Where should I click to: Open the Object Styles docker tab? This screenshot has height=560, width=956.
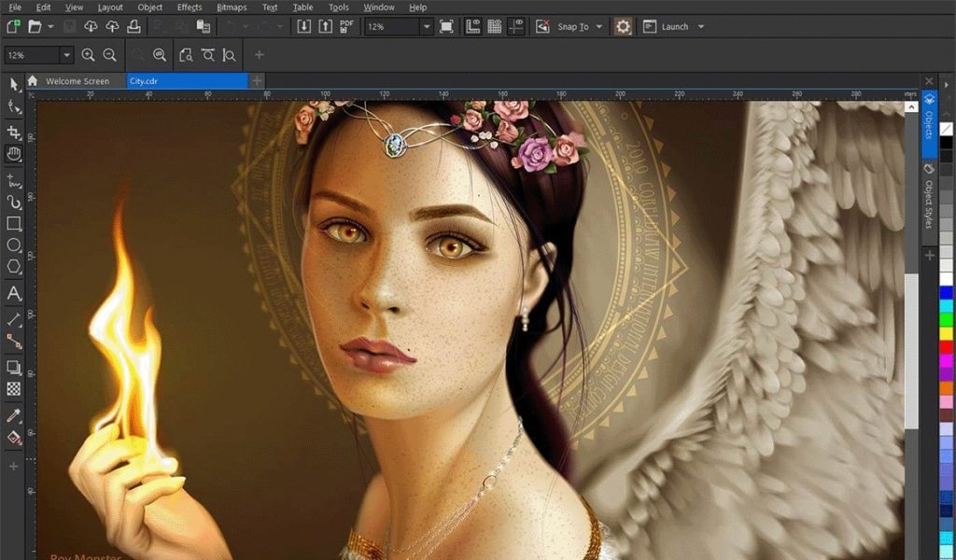(929, 203)
